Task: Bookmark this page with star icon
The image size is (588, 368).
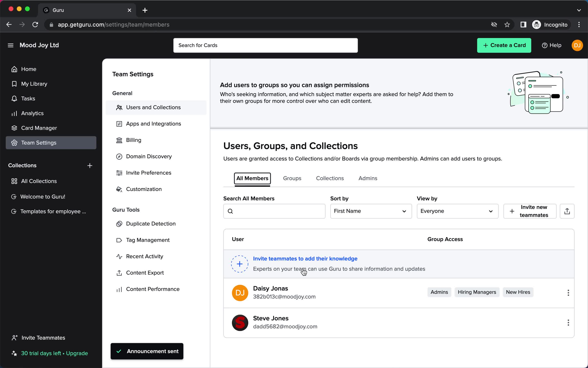Action: point(507,25)
